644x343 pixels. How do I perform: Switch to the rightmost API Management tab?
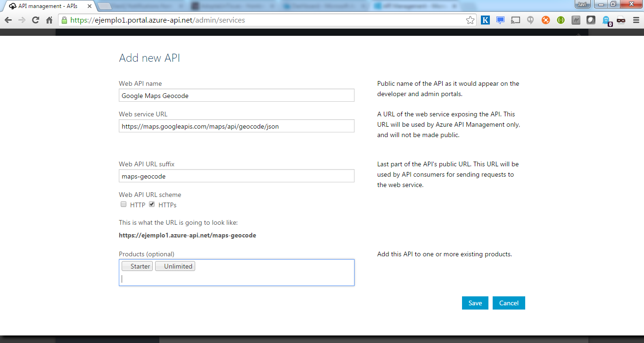(x=410, y=7)
